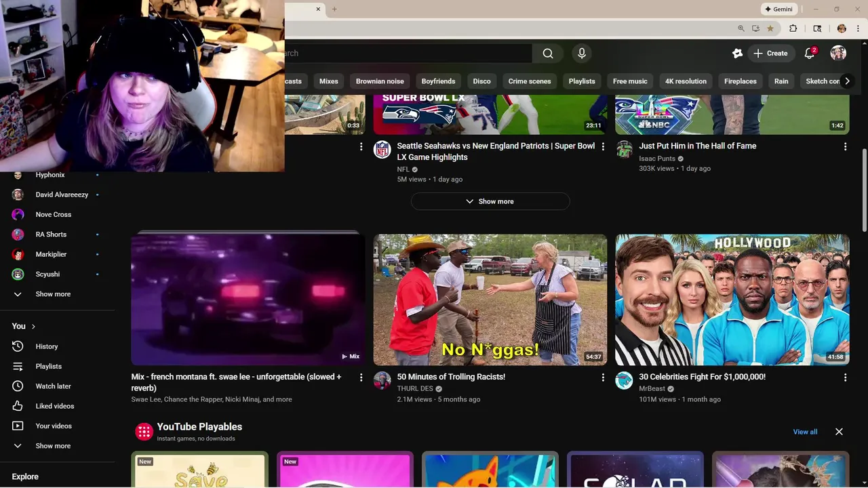Show more category chips with right arrow
The height and width of the screenshot is (488, 868).
847,81
